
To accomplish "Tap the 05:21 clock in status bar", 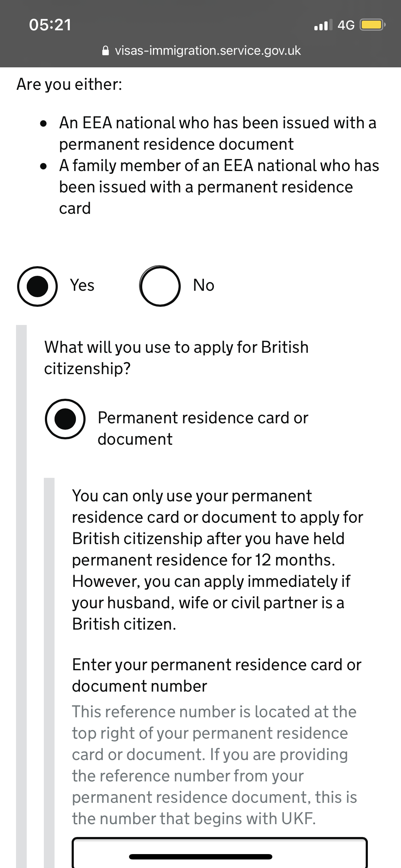I will coord(50,25).
